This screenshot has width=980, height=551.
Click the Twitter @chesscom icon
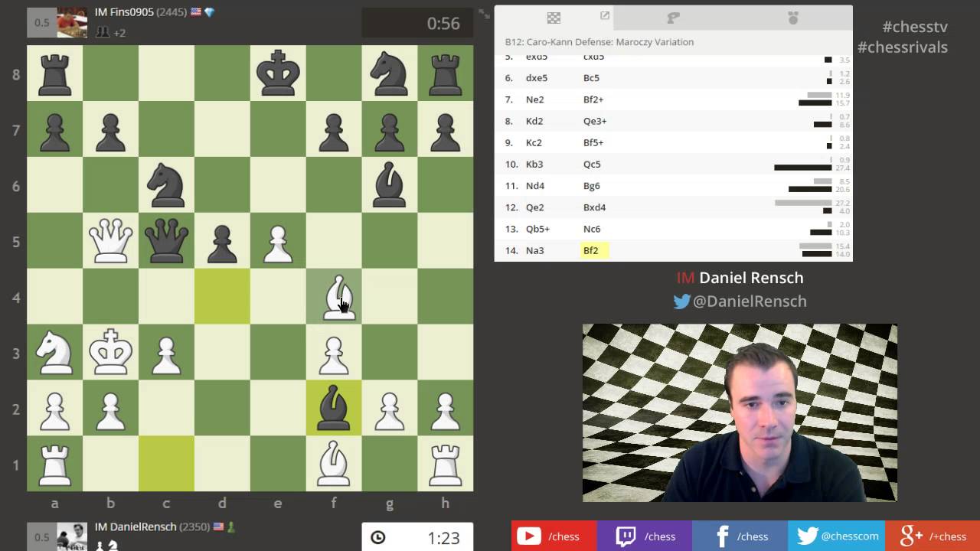tap(808, 536)
